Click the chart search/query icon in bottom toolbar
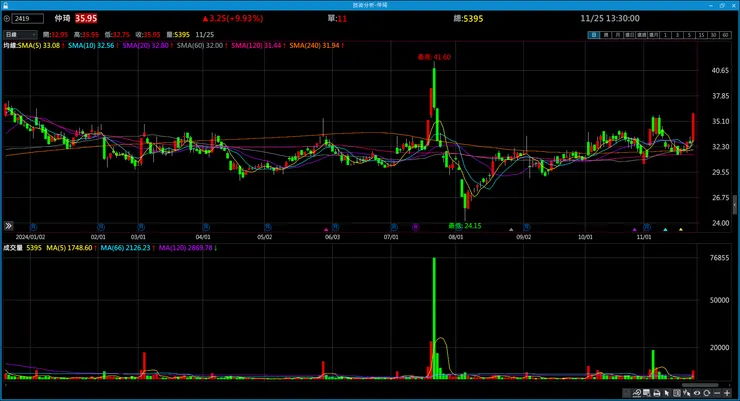The width and height of the screenshot is (740, 401). (647, 393)
